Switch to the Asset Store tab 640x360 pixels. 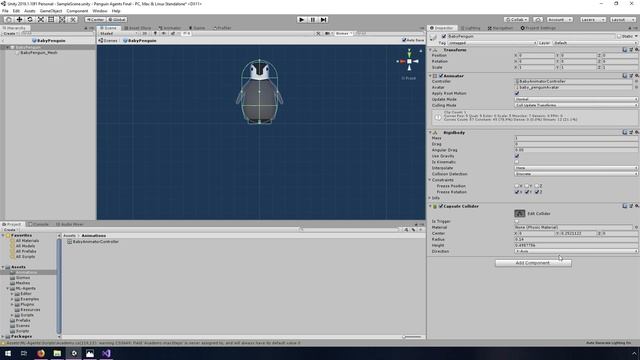click(x=138, y=28)
